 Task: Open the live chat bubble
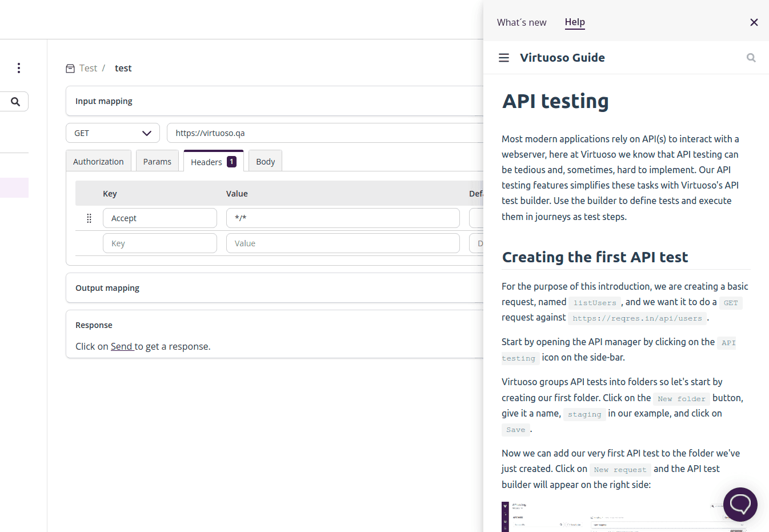click(740, 504)
